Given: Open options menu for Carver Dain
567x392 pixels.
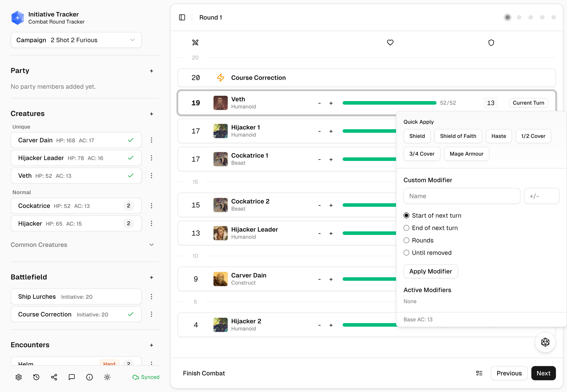Looking at the screenshot, I should coord(151,140).
